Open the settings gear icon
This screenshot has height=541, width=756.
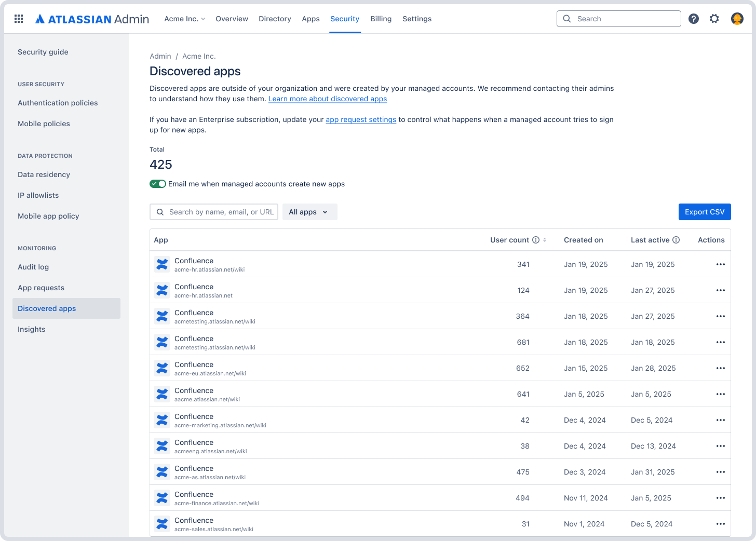point(714,19)
